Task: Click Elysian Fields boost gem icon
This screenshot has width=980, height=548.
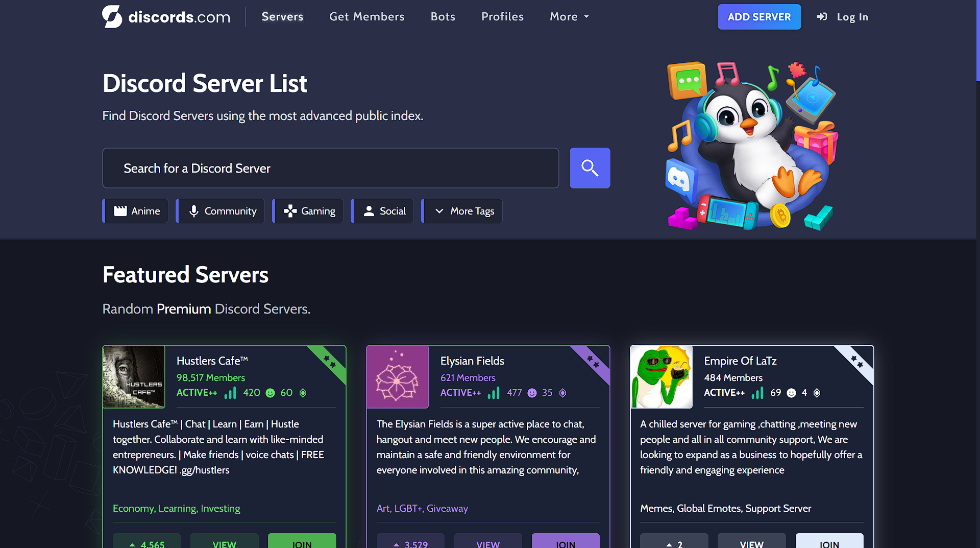Action: pos(562,393)
